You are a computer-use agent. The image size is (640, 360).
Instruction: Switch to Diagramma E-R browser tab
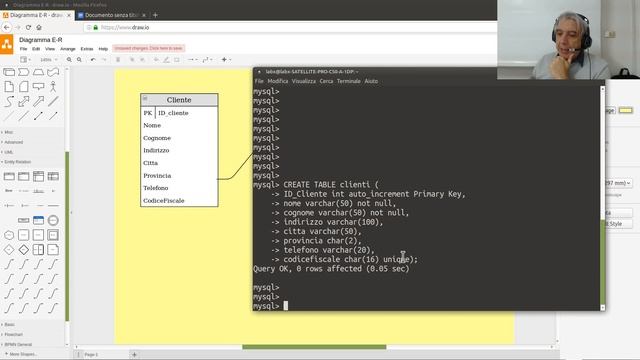[37, 15]
